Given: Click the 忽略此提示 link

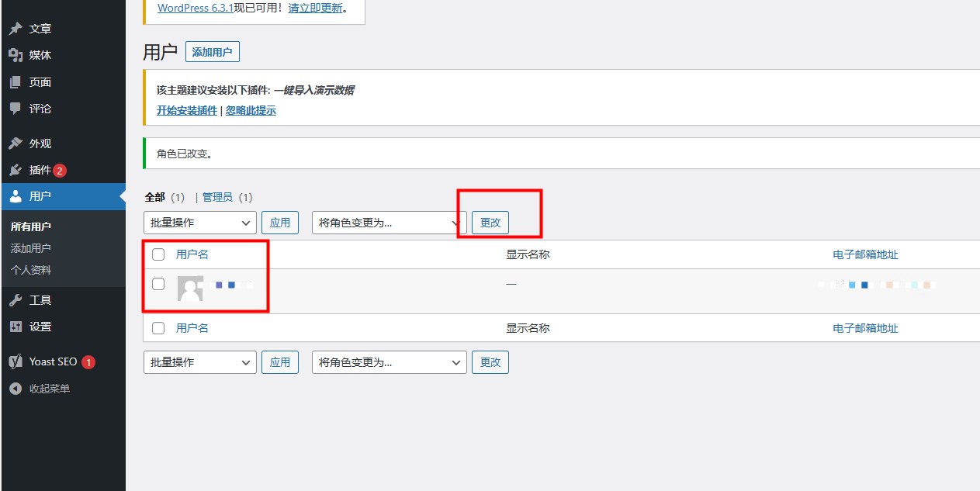Looking at the screenshot, I should [251, 110].
